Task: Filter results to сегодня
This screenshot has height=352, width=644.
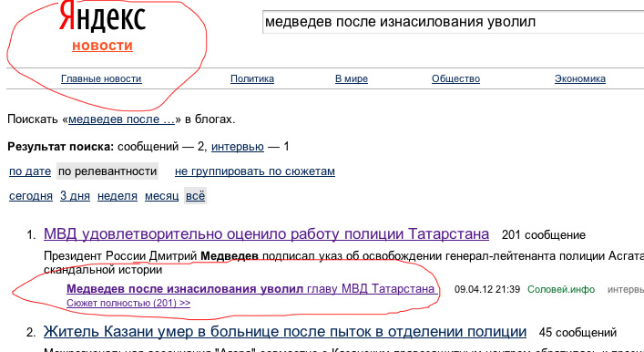Action: pyautogui.click(x=31, y=196)
